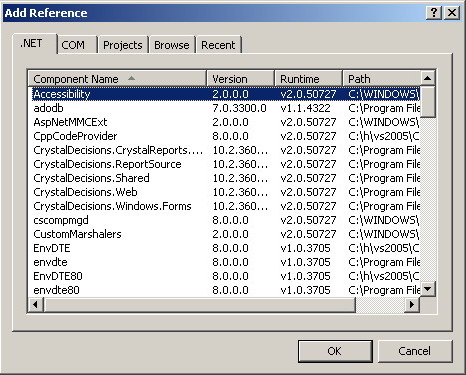
Task: Click the vertical scrollbar up arrow
Action: [428, 78]
